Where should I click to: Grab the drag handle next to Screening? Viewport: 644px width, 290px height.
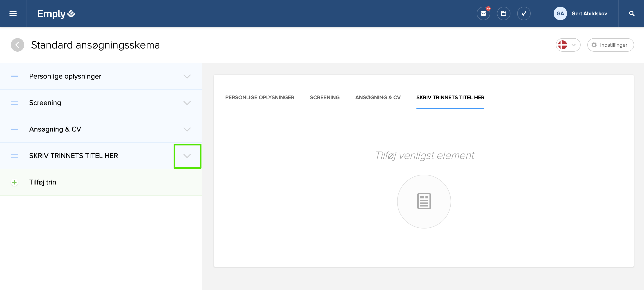point(14,103)
